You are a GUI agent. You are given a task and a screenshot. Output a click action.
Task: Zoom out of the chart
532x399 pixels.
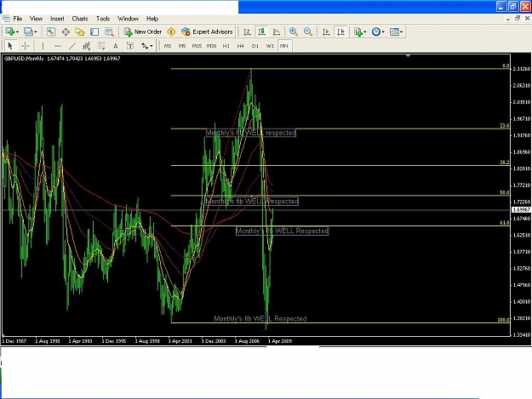click(308, 31)
